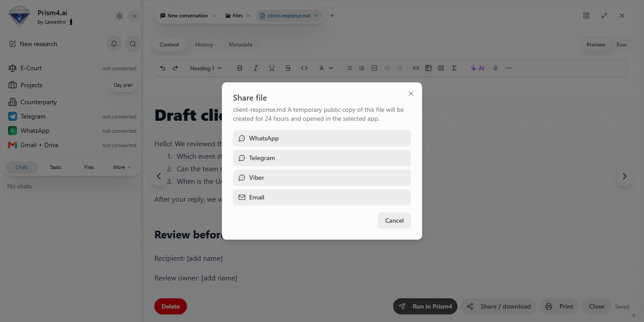Screen dimensions: 644x322
Task: Switch to sidebar Files tab
Action: pos(89,167)
